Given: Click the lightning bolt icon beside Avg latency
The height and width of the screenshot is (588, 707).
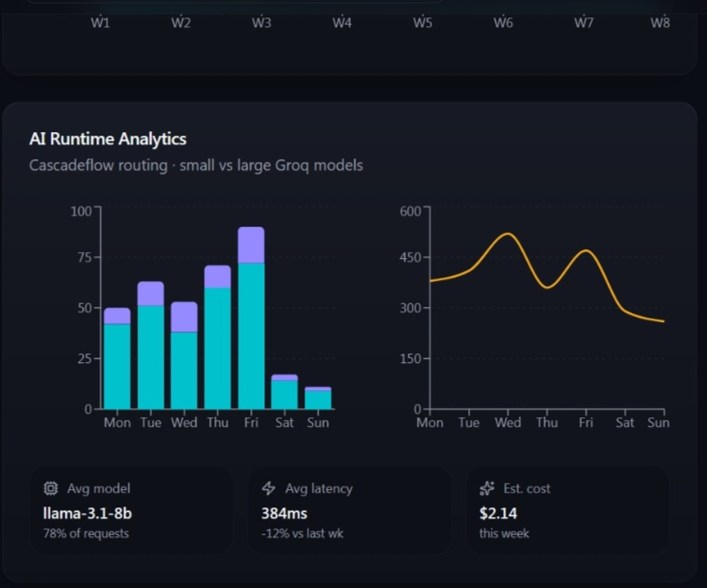Looking at the screenshot, I should pyautogui.click(x=269, y=488).
